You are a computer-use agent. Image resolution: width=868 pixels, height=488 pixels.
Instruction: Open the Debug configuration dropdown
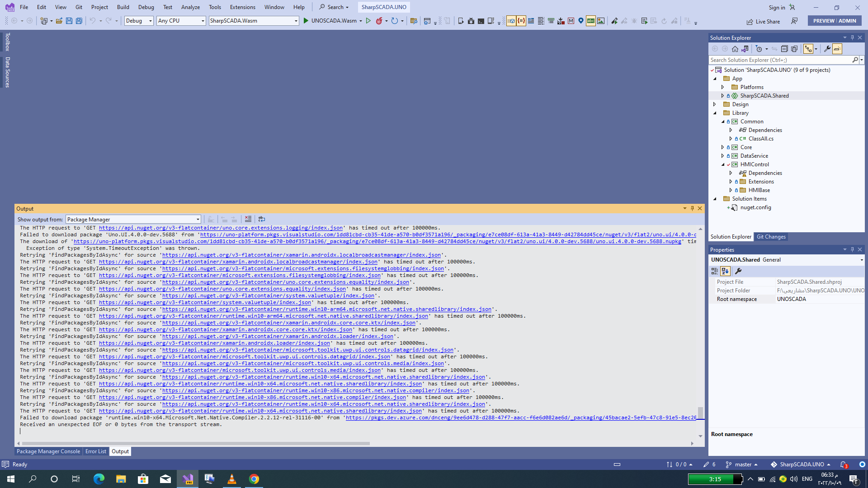139,21
